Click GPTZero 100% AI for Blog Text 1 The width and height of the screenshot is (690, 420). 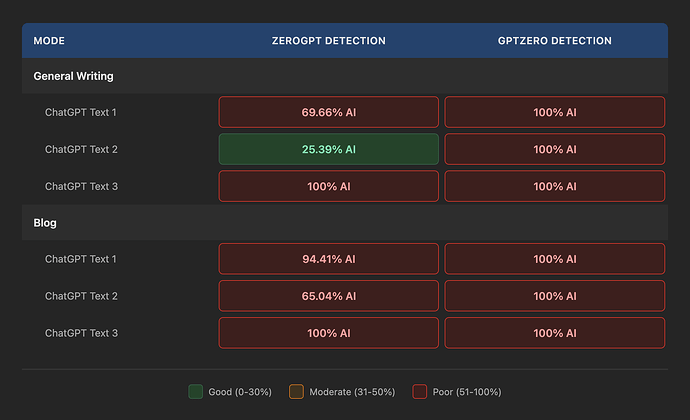point(554,259)
